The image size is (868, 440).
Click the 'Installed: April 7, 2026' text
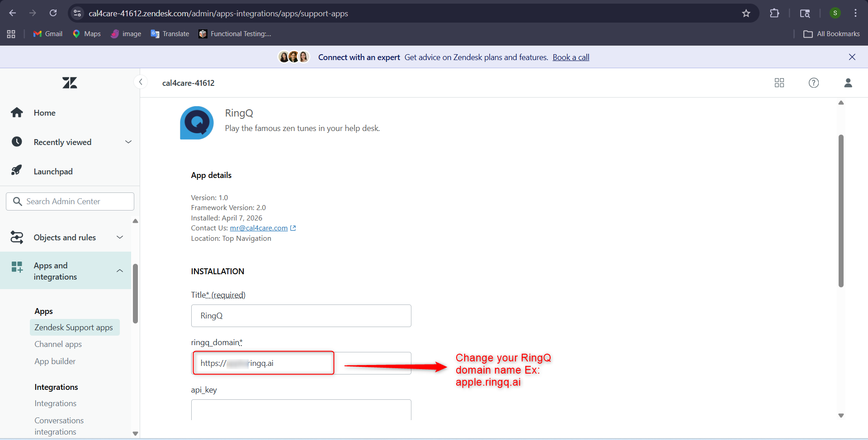(226, 218)
